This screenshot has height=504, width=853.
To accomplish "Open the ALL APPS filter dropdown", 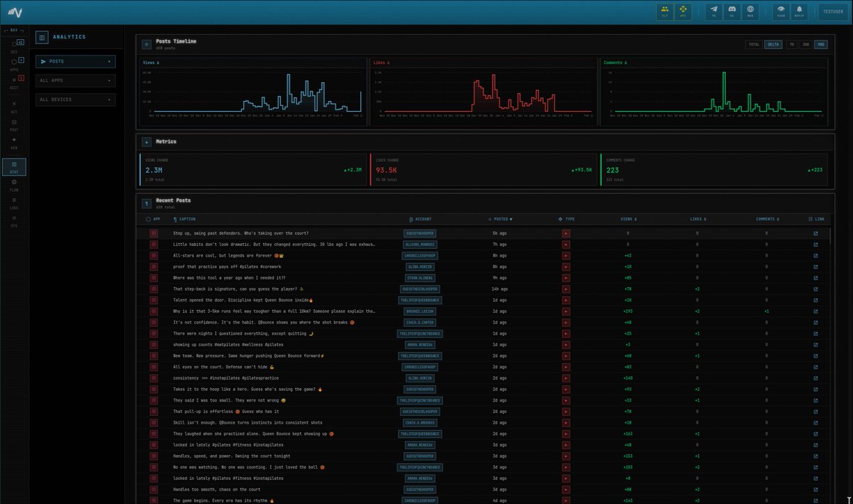I will click(75, 81).
